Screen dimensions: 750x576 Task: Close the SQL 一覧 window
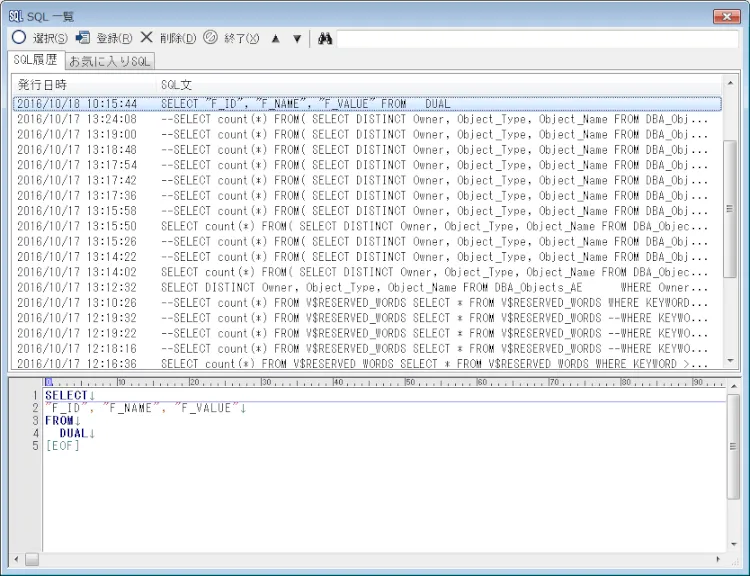pos(727,16)
